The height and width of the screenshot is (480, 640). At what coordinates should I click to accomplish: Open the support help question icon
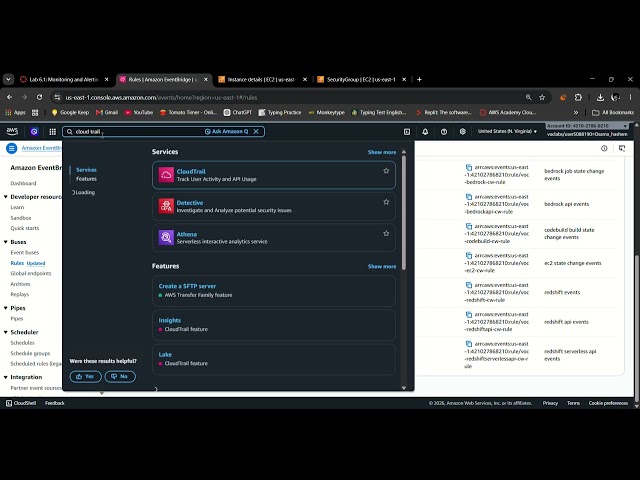coord(444,131)
